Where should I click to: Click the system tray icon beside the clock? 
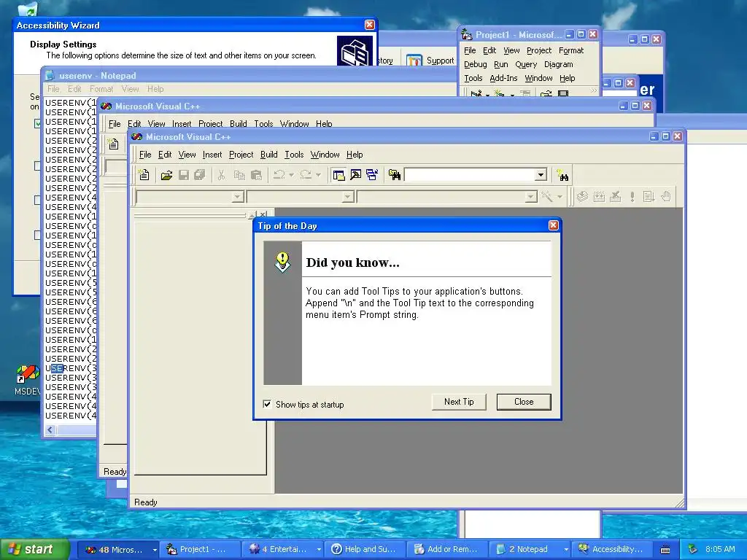(693, 549)
